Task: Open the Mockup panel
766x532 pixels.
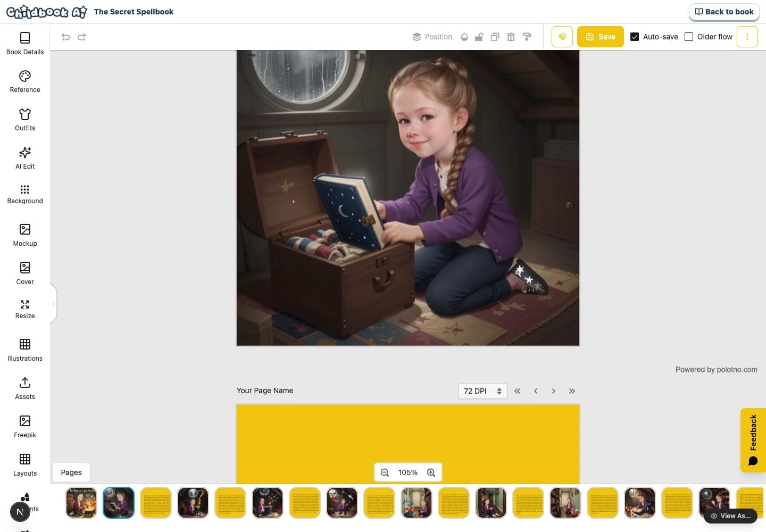Action: click(x=25, y=235)
